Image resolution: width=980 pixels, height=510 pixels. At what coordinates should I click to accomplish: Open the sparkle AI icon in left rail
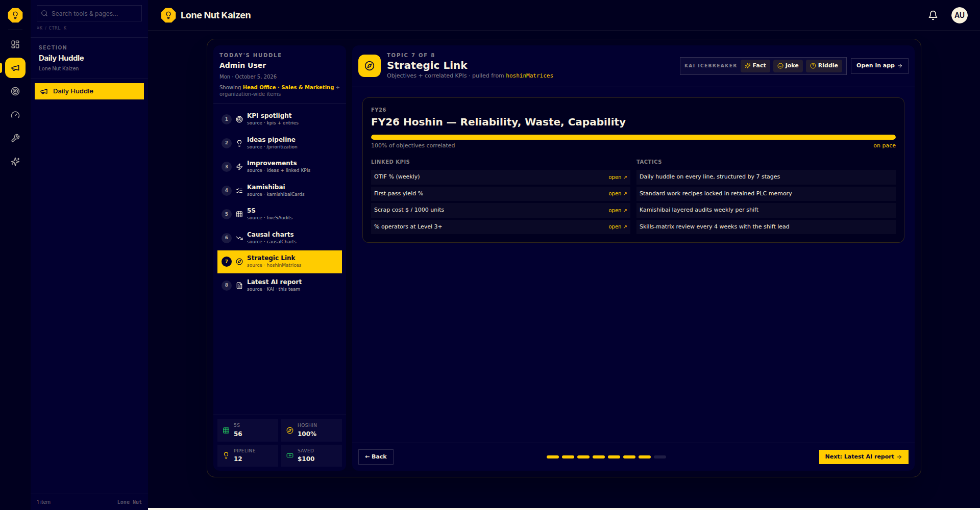pyautogui.click(x=15, y=162)
